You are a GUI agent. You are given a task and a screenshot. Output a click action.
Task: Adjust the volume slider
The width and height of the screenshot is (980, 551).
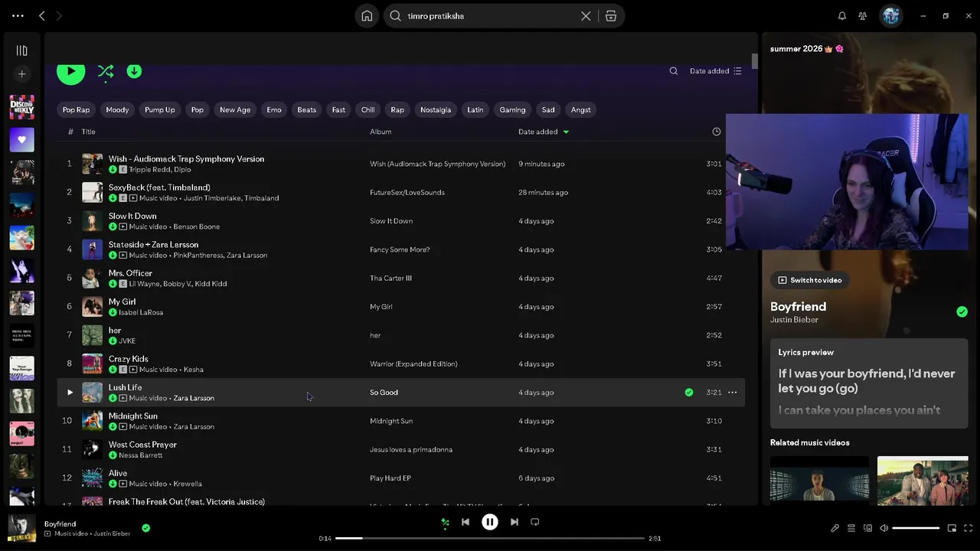pos(916,528)
